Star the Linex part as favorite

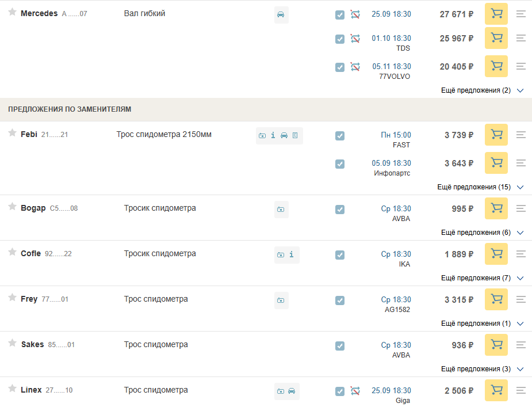pyautogui.click(x=12, y=389)
